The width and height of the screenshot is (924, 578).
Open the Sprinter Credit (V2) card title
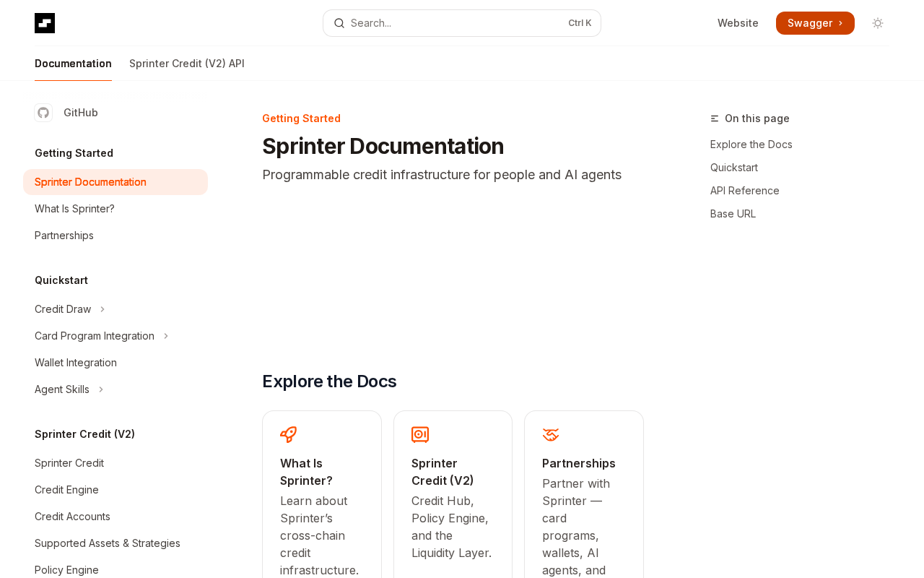click(x=443, y=472)
